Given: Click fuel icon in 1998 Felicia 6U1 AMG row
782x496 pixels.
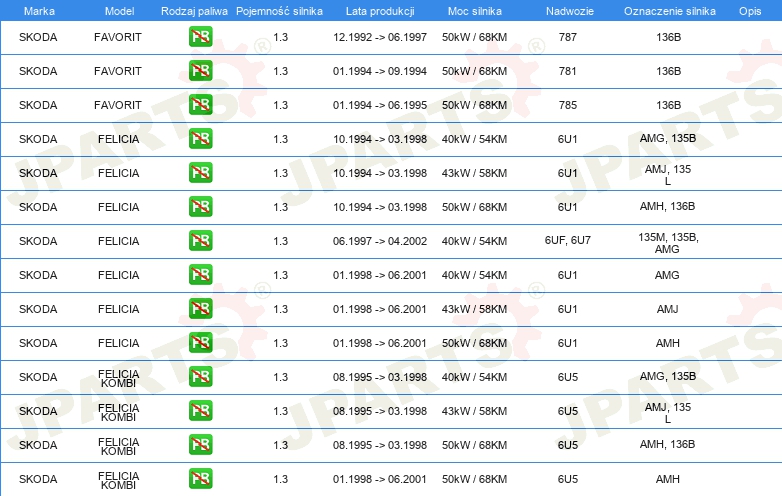Looking at the screenshot, I should (x=200, y=275).
